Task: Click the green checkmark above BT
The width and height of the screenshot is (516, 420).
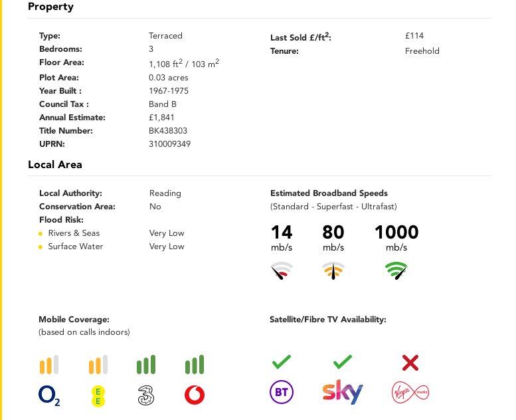Action: tap(282, 362)
